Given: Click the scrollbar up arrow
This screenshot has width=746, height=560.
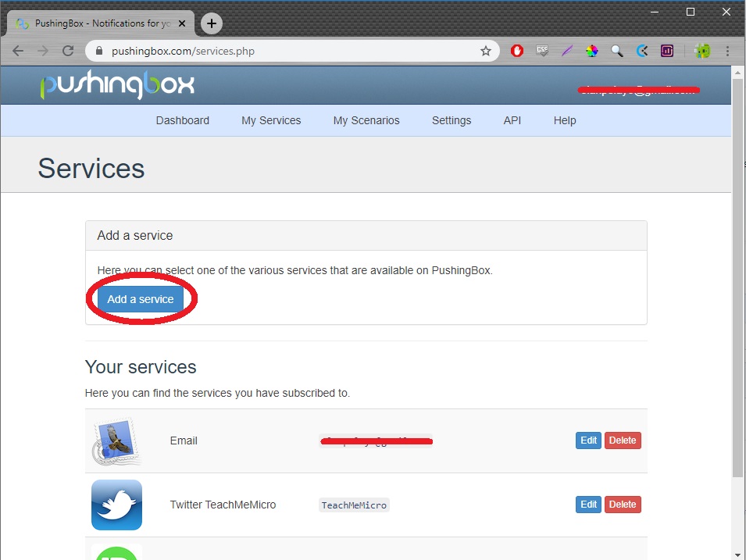Looking at the screenshot, I should tap(737, 73).
